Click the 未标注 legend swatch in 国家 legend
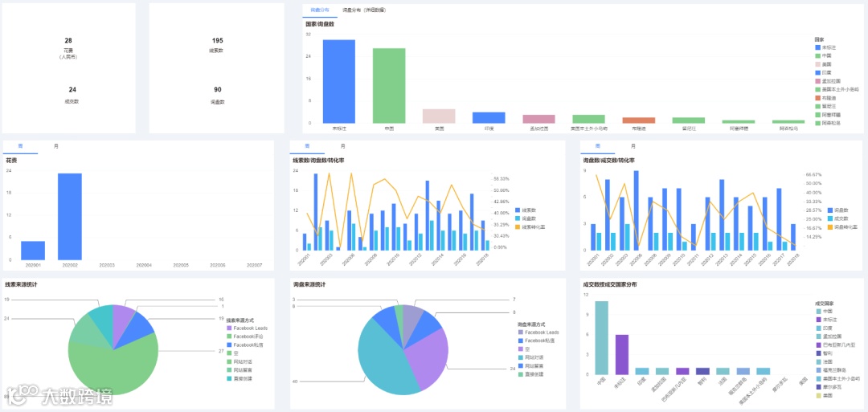 [817, 47]
